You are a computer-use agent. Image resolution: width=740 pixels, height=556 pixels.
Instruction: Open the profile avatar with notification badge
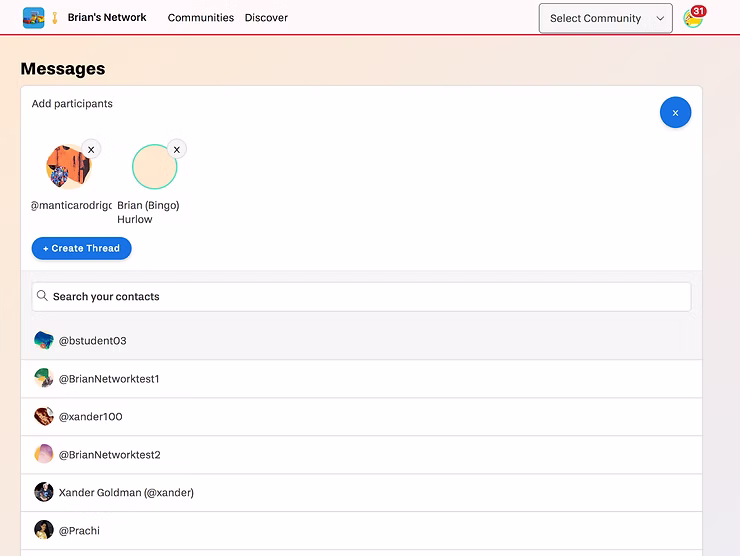pyautogui.click(x=692, y=18)
